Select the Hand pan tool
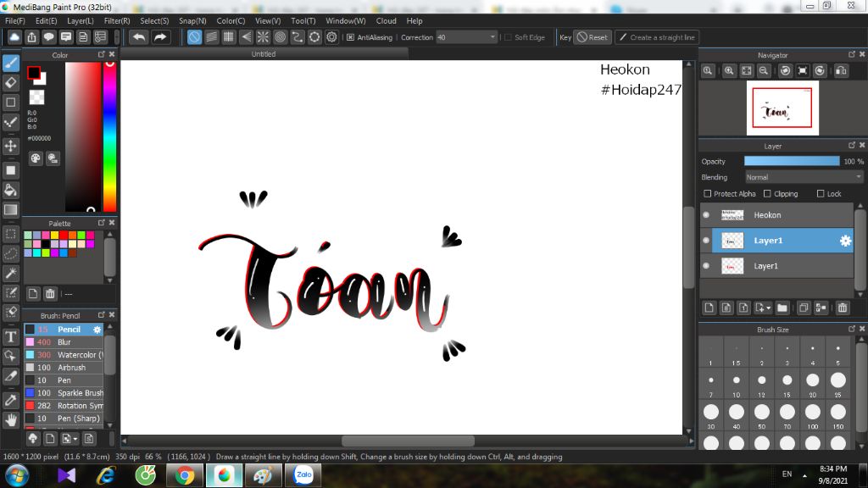The width and height of the screenshot is (868, 488). [10, 420]
